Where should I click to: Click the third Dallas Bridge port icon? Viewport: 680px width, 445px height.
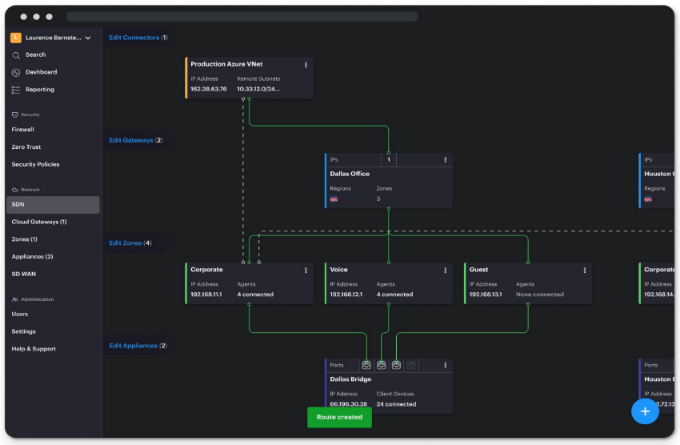(x=396, y=365)
